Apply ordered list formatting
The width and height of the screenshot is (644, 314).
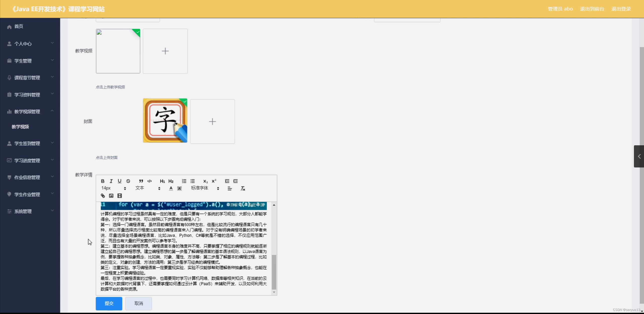click(184, 181)
